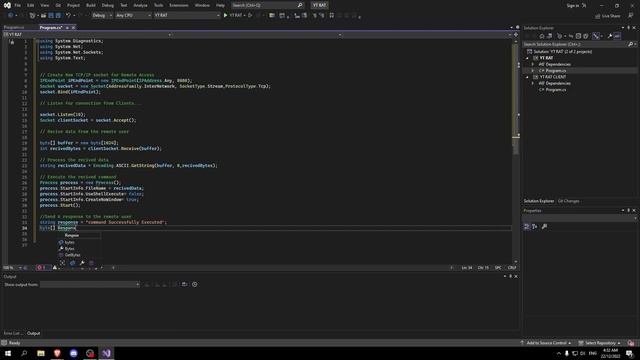640x360 pixels.
Task: Open the Project menu
Action: (73, 5)
